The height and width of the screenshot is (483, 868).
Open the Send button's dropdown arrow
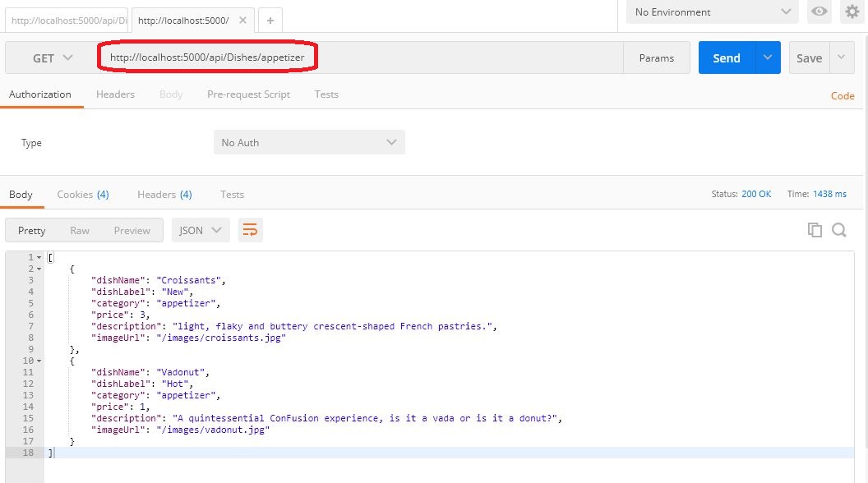click(766, 57)
